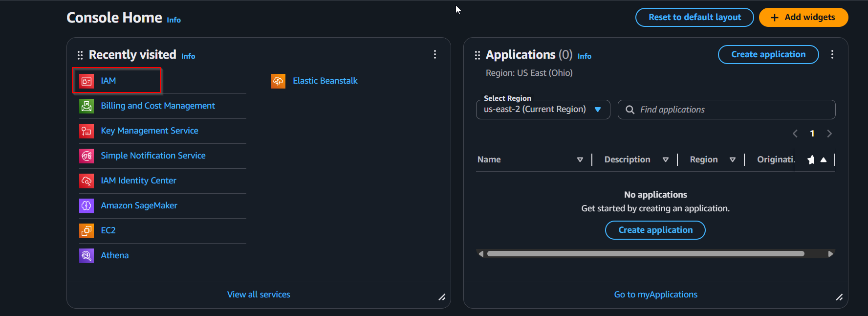Screen dimensions: 868x316
Task: Click the Key Management Service icon
Action: 87,131
